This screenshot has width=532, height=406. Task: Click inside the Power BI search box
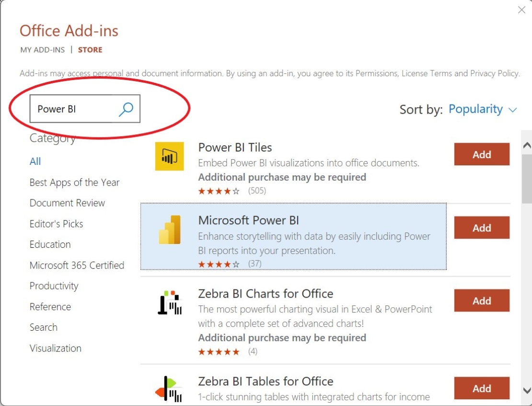point(72,109)
